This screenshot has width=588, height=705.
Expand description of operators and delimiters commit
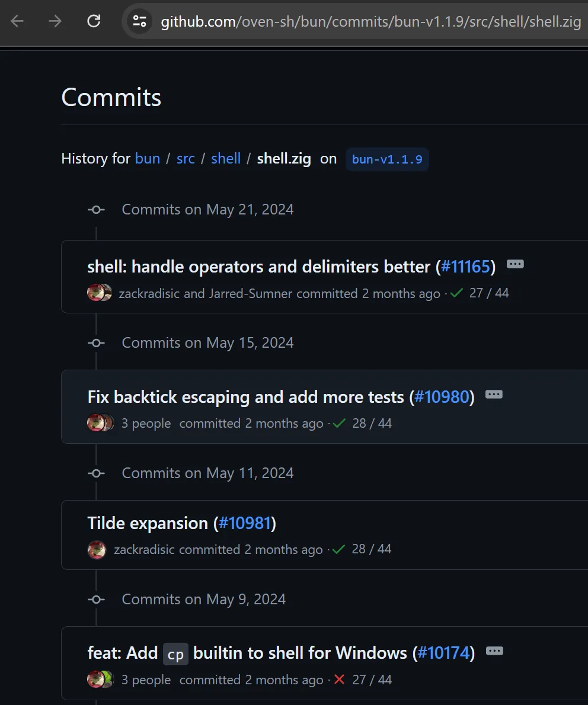point(515,264)
